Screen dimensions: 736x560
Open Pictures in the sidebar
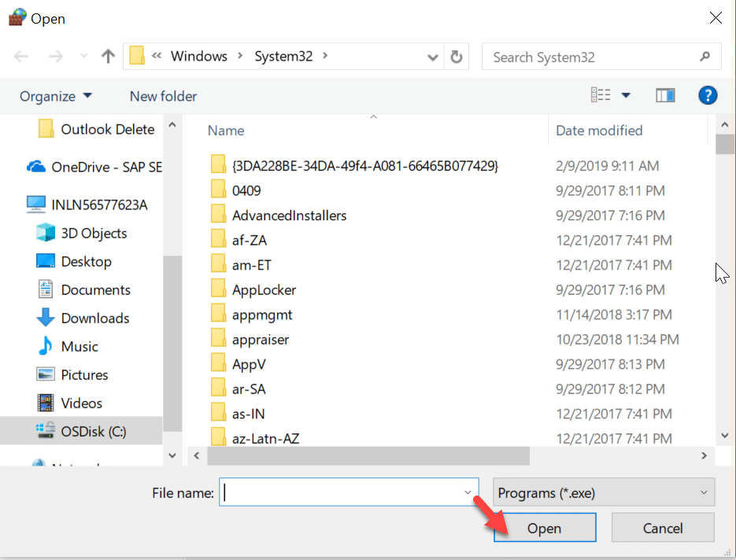72,374
